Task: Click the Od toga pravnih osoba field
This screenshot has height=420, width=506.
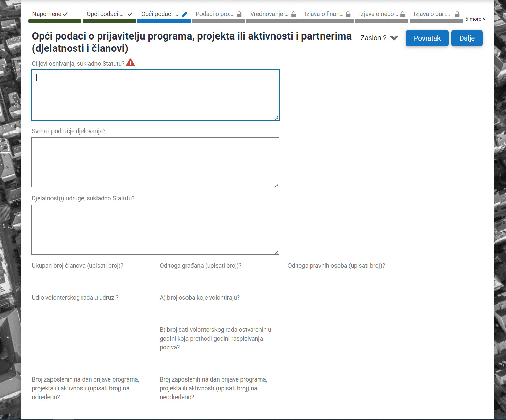Action: 347,280
